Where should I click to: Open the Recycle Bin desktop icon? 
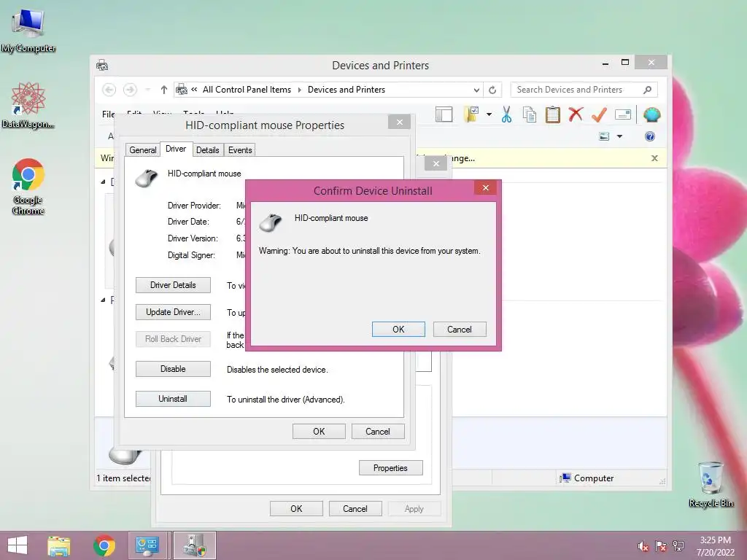711,484
